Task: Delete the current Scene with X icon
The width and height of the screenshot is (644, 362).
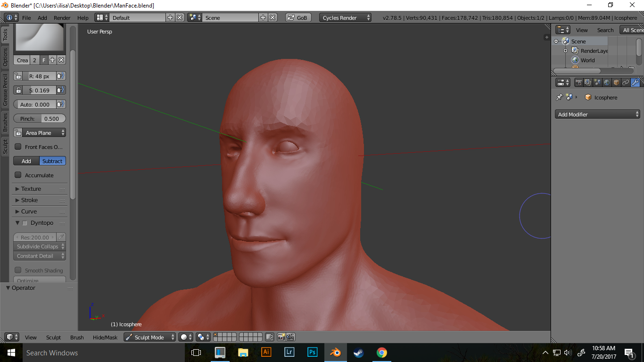Action: pyautogui.click(x=272, y=17)
